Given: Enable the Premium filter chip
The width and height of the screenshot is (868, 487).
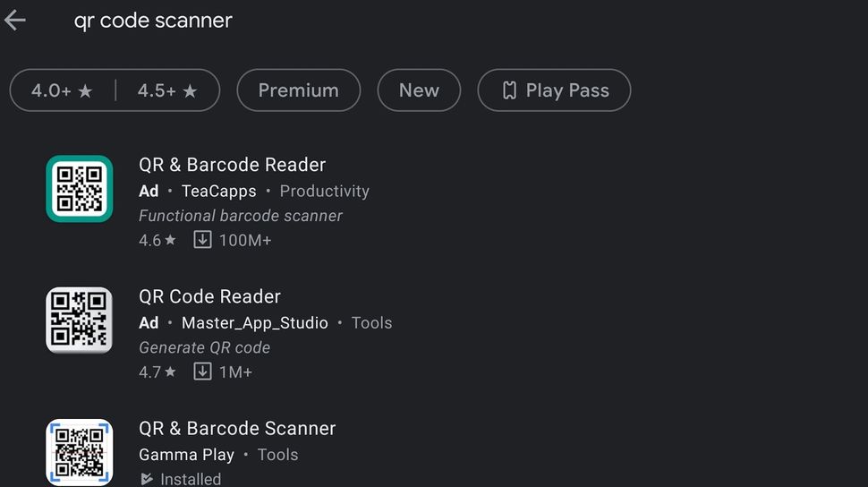Looking at the screenshot, I should 298,90.
